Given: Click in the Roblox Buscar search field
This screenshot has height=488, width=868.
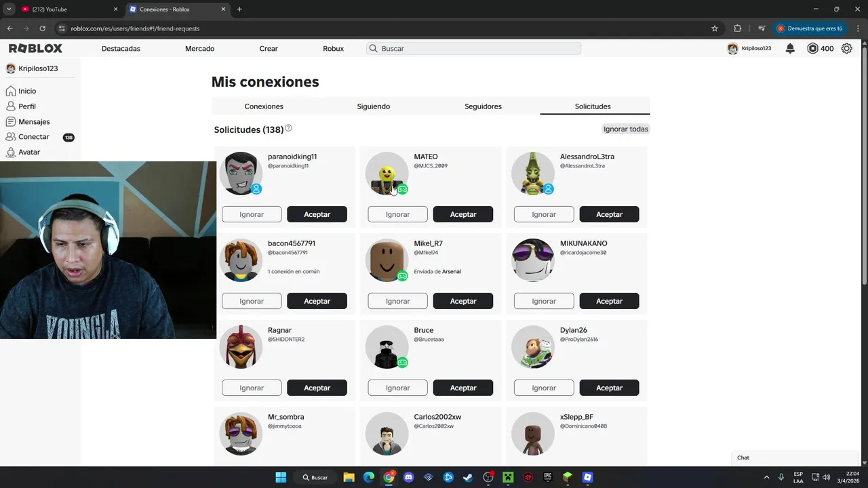Looking at the screenshot, I should click(473, 49).
